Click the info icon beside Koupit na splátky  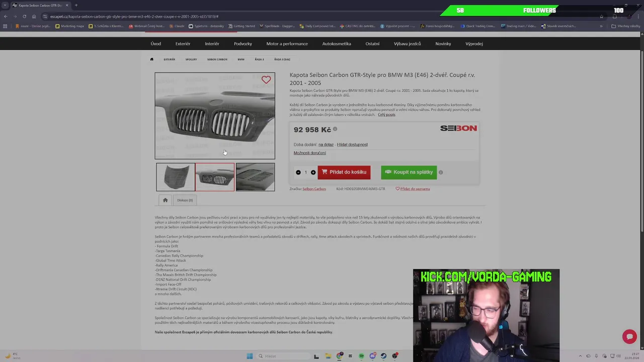tap(441, 172)
